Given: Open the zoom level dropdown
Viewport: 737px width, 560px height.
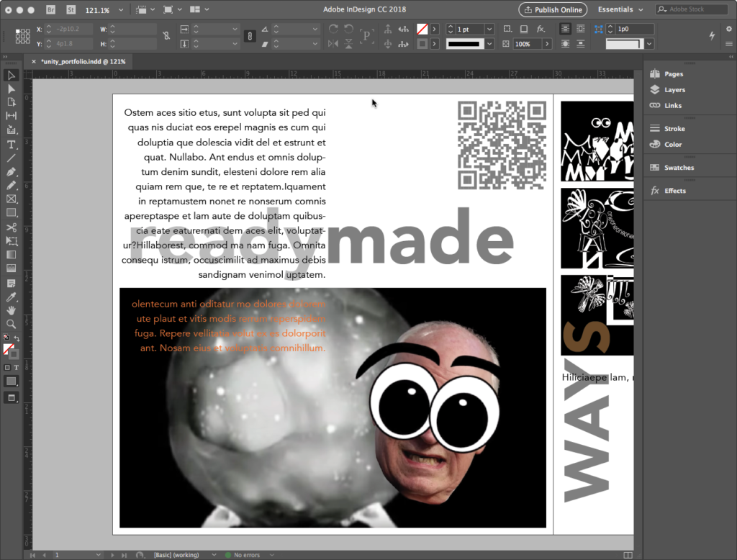Looking at the screenshot, I should [120, 10].
